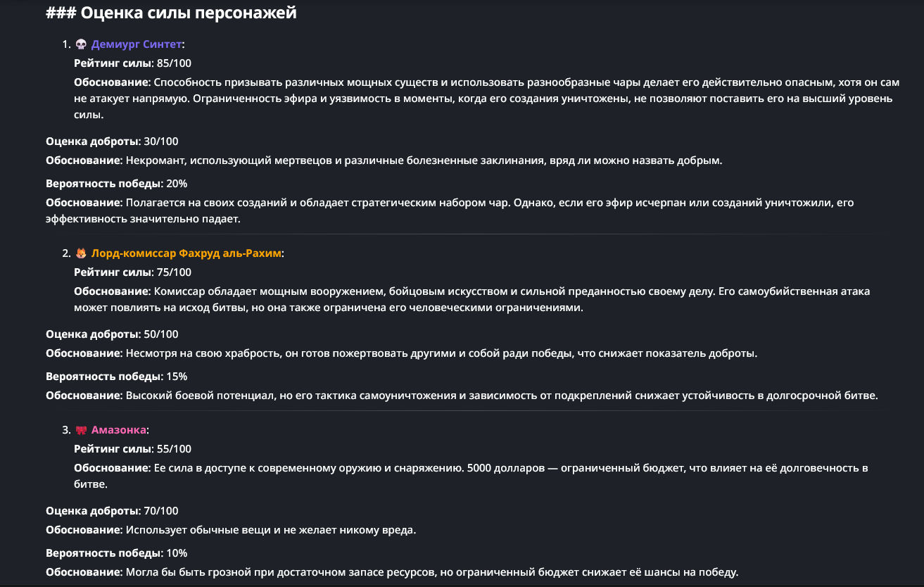
Task: Click the sentence starting with Некромант
Action: pyautogui.click(x=422, y=160)
